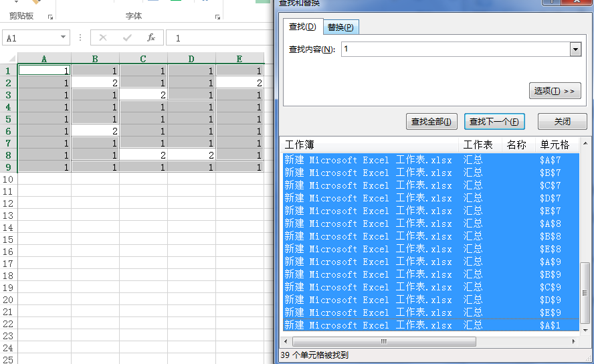The width and height of the screenshot is (594, 364).
Task: Select column D header
Action: (191, 59)
